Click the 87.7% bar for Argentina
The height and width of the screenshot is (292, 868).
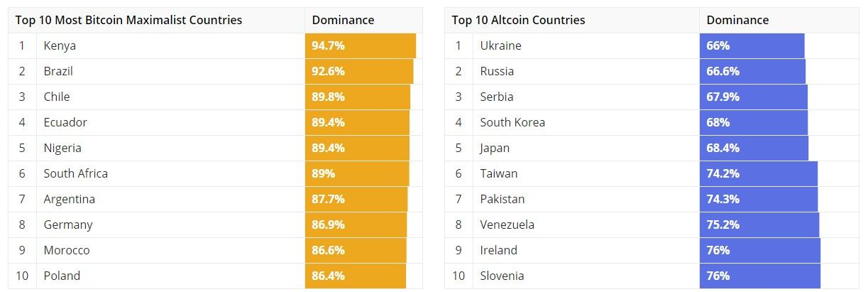click(x=356, y=199)
